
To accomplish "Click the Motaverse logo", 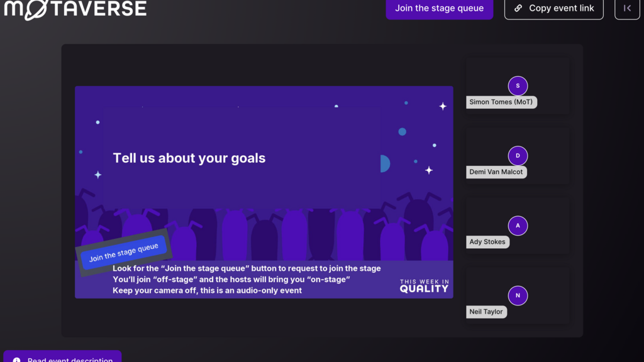I will click(75, 9).
